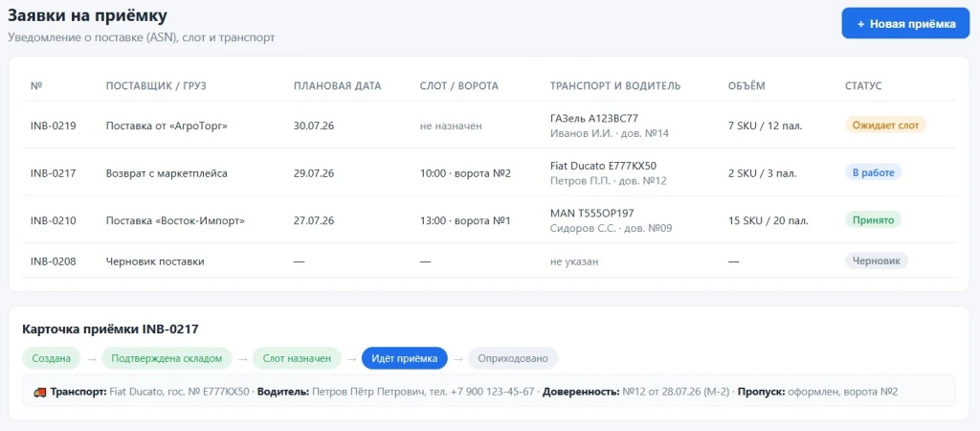Image resolution: width=980 pixels, height=431 pixels.
Task: Select Поставка от «АгроТорг» cell
Action: pos(167,125)
